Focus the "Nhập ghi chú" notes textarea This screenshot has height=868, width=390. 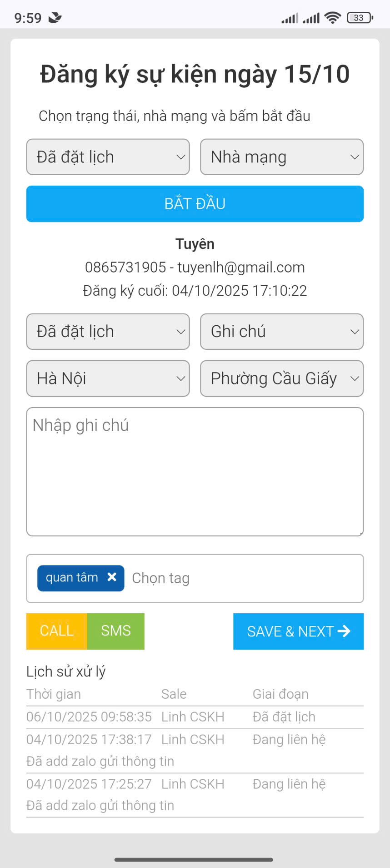coord(195,472)
